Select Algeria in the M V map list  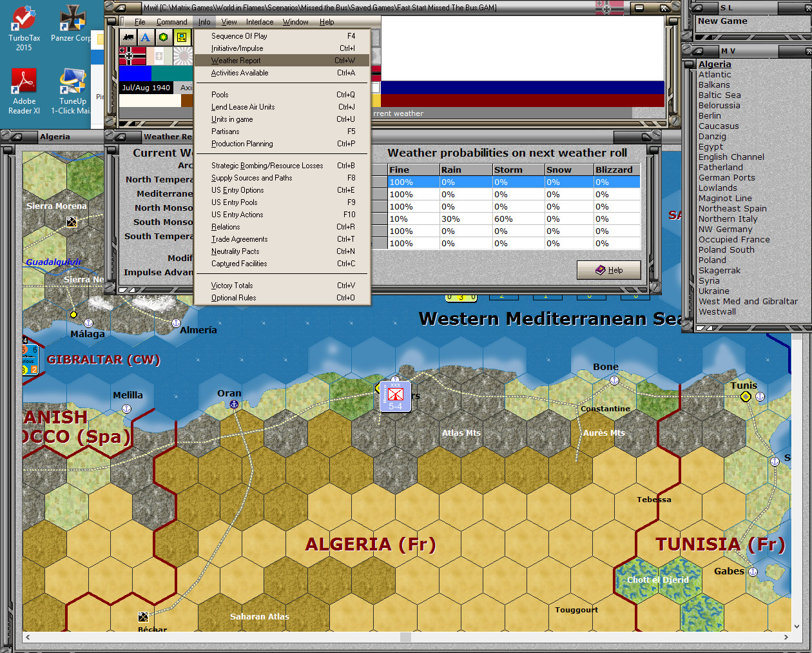point(715,64)
